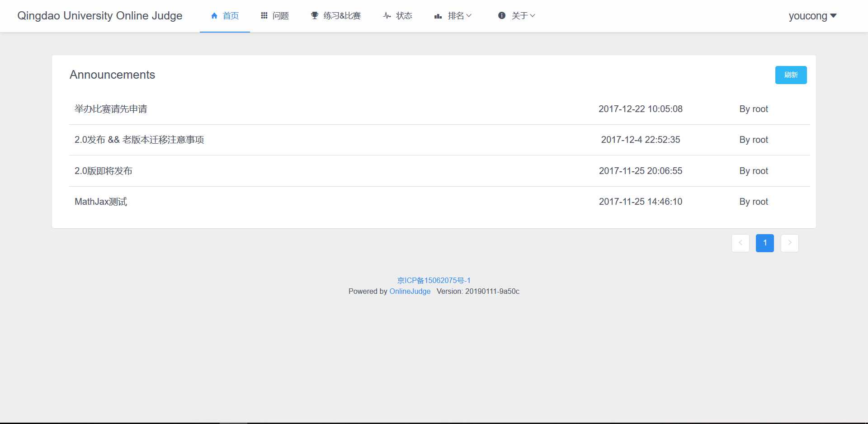868x424 pixels.
Task: Expand the 关于 dropdown chevron
Action: (x=533, y=16)
